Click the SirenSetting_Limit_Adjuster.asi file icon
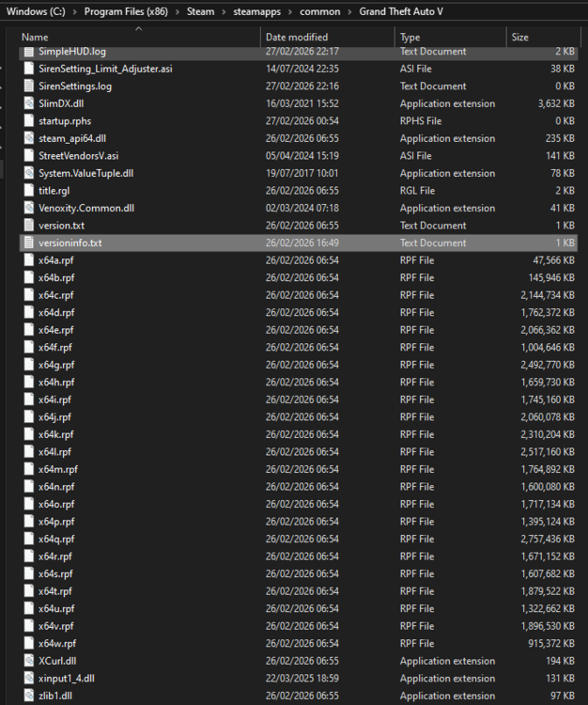The image size is (588, 705). (x=29, y=69)
